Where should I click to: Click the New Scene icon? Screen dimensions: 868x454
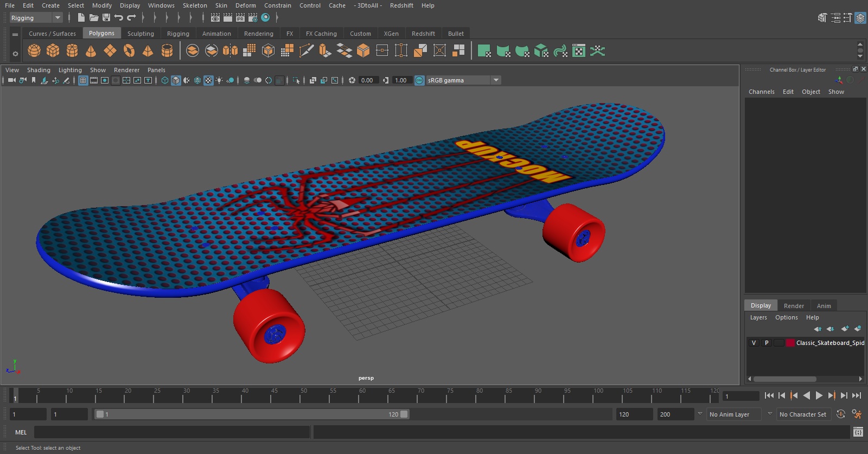tap(81, 18)
